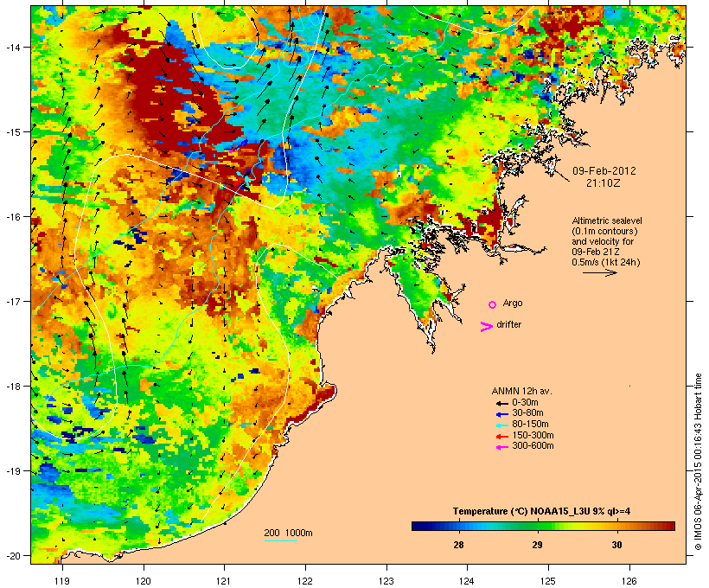709x588 pixels.
Task: Click the 80-150m depth label
Action: point(530,425)
